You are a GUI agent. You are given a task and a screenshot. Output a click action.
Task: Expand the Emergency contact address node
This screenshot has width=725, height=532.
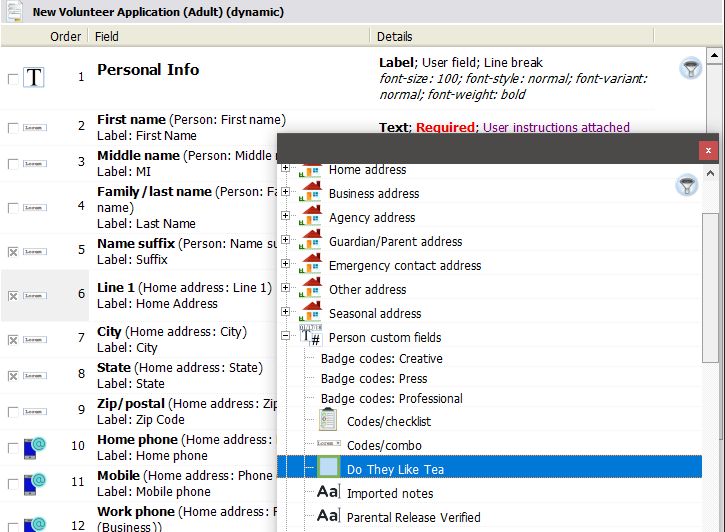(286, 265)
